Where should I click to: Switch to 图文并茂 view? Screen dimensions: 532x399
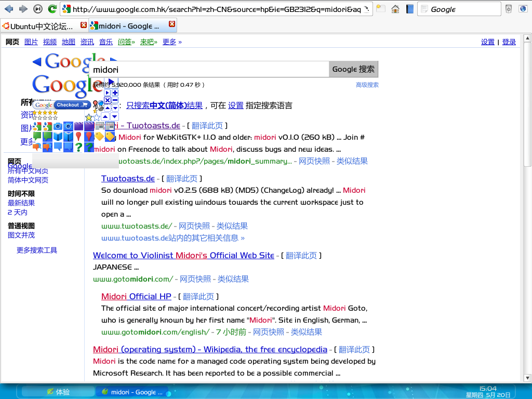21,235
